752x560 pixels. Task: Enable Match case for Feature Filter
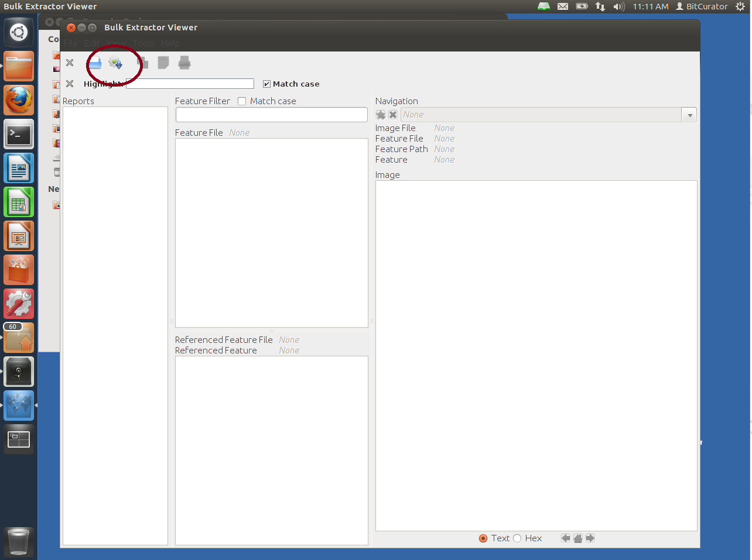(x=242, y=101)
